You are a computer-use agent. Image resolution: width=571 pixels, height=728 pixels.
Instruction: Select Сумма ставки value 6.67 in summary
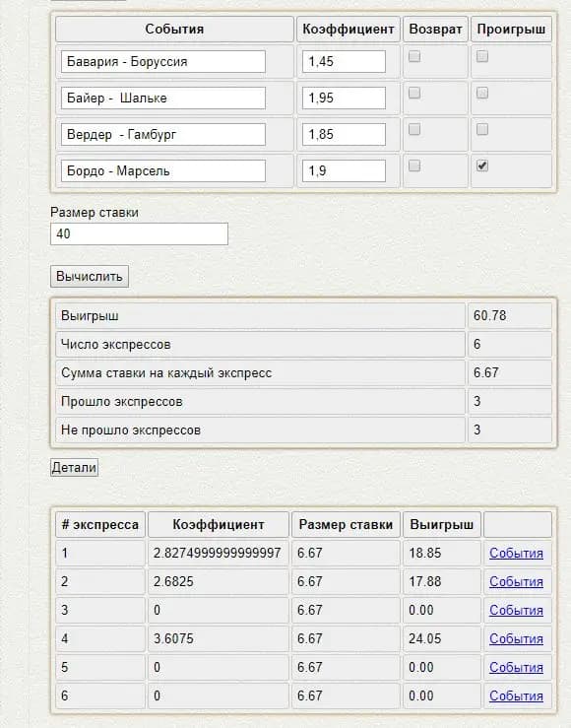click(x=486, y=372)
